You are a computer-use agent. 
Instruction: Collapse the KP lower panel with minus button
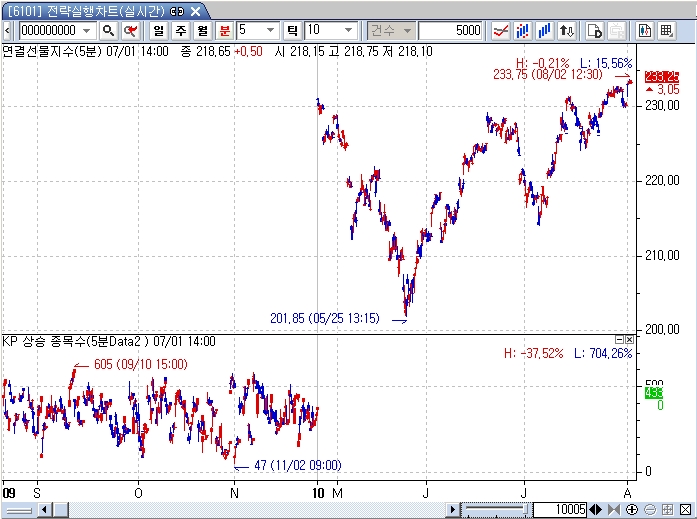(619, 341)
